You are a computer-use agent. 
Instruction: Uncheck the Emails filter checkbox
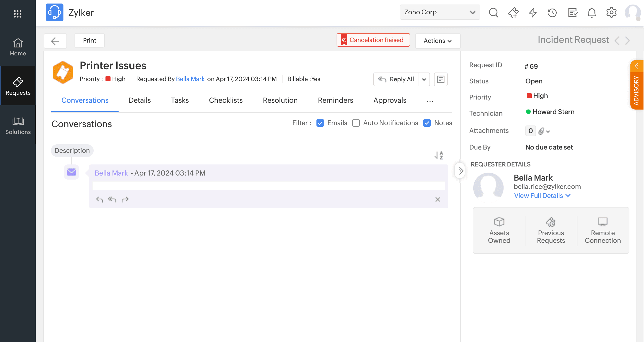(x=320, y=123)
